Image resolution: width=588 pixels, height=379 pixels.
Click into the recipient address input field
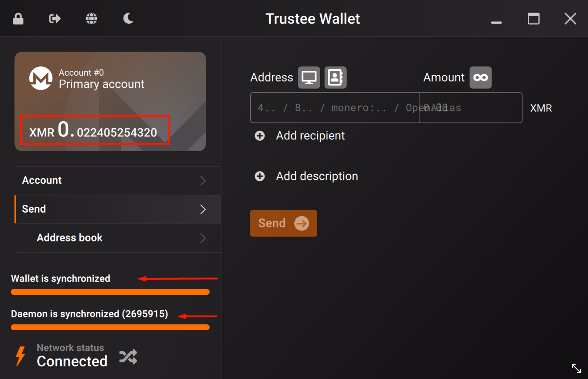click(334, 108)
